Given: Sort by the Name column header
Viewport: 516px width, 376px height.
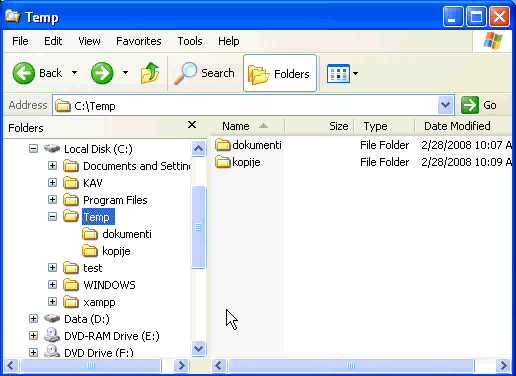Looking at the screenshot, I should (248, 126).
